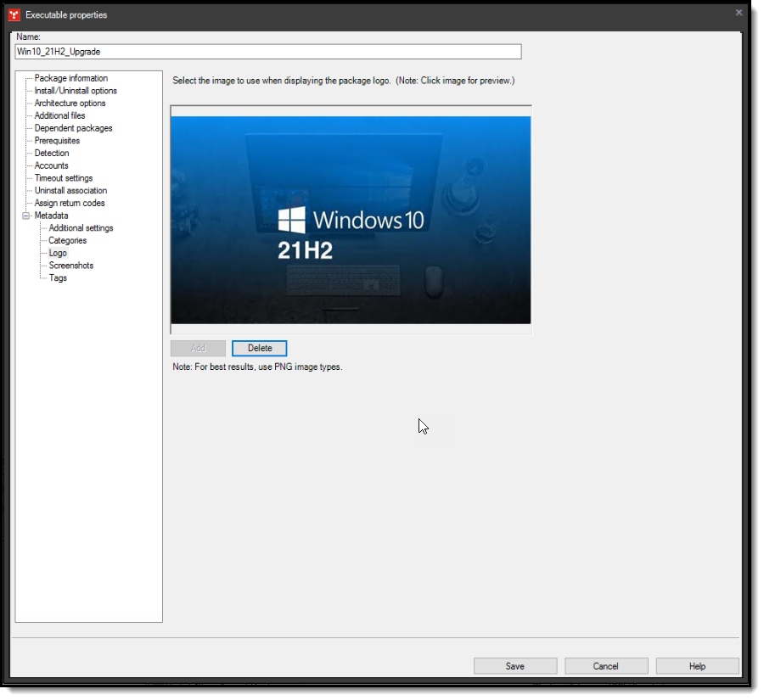Open the Detection settings
Viewport: 764px width, 700px height.
click(52, 153)
